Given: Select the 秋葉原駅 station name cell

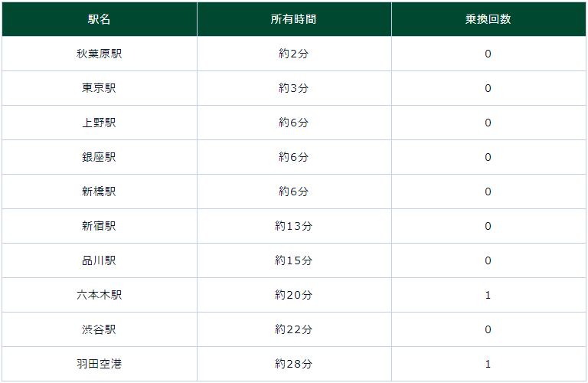Looking at the screenshot, I should (99, 54).
